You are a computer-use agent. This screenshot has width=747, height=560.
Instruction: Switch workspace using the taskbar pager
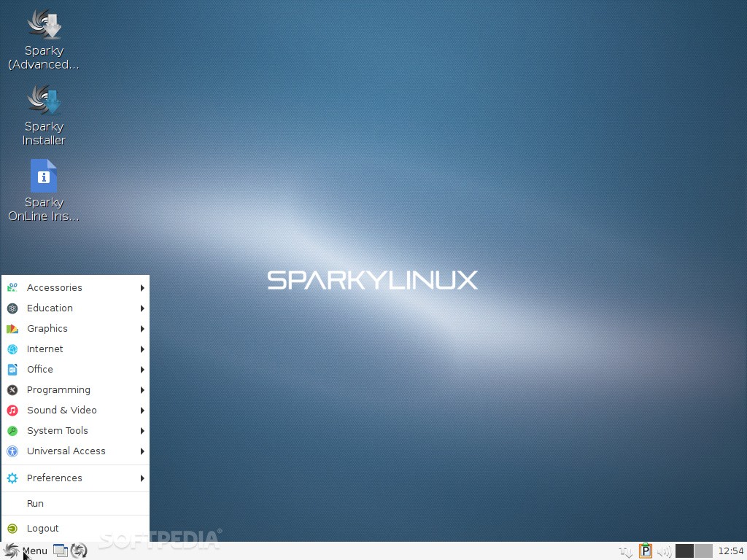(x=693, y=551)
